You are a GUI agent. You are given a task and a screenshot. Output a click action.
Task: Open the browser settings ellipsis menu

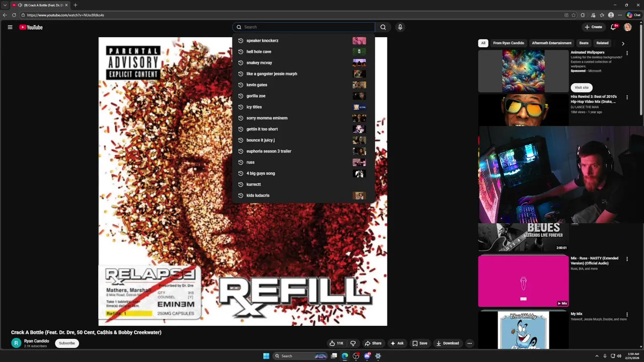[x=620, y=15]
